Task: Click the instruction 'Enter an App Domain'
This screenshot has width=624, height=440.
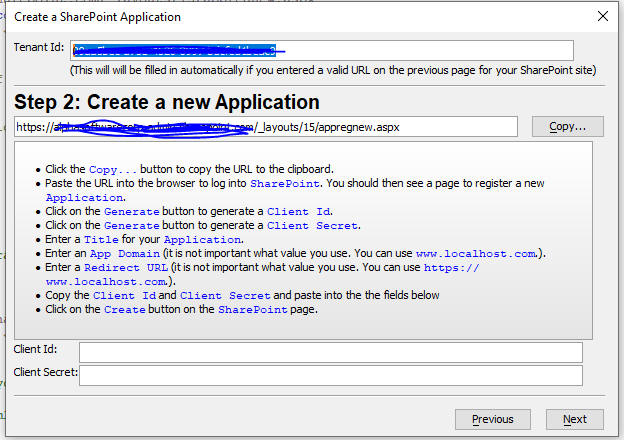Action: [295, 253]
